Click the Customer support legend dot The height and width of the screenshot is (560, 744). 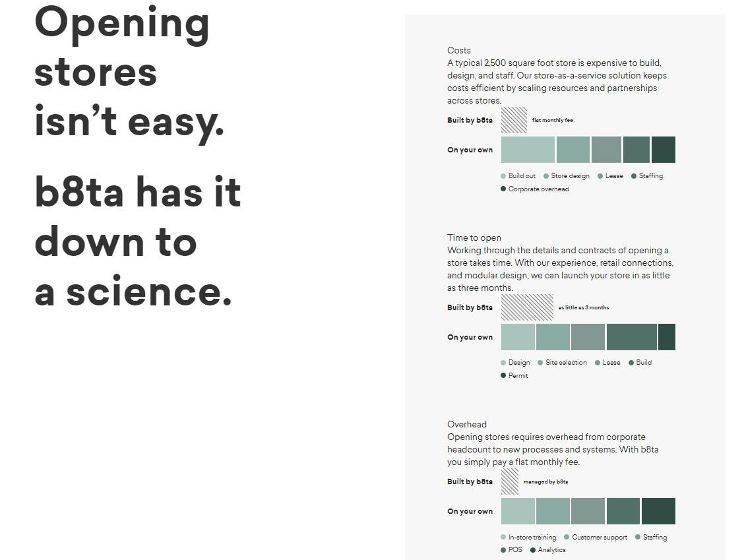(567, 537)
